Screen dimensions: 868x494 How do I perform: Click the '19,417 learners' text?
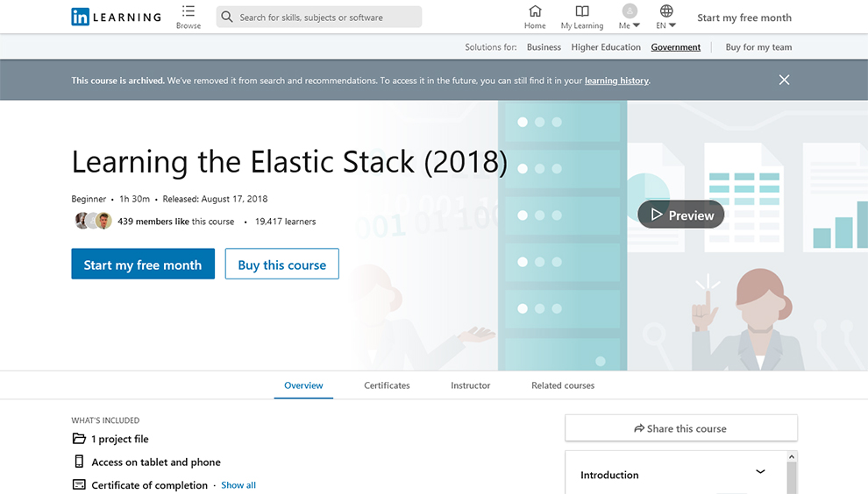[286, 222]
